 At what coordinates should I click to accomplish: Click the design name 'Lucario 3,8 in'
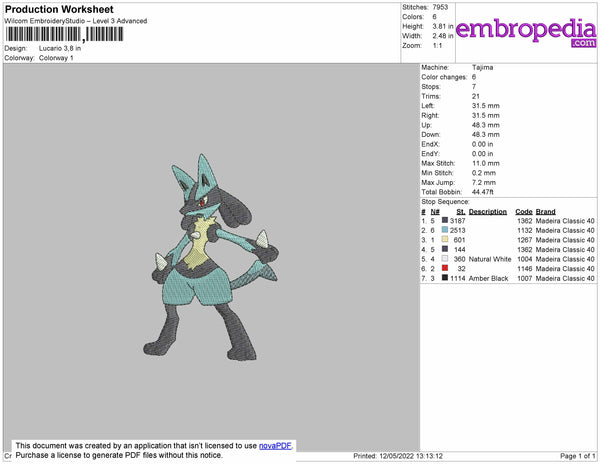point(60,49)
